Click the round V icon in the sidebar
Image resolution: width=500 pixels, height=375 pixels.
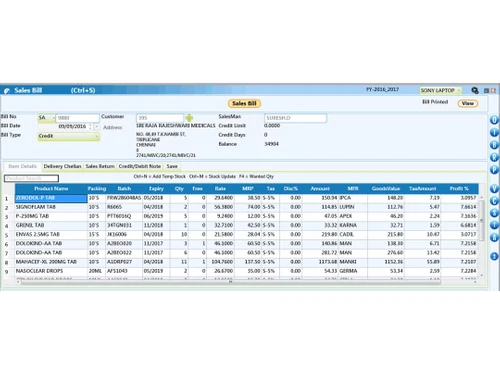494,189
